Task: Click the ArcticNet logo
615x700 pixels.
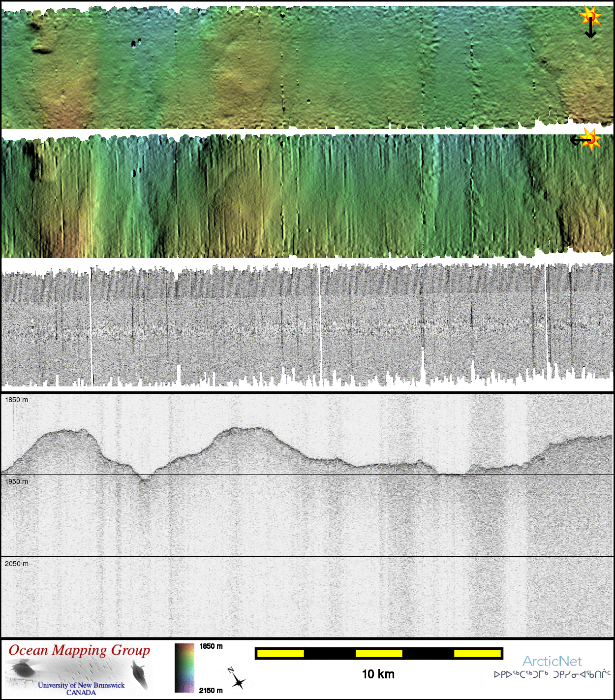Action: [552, 661]
